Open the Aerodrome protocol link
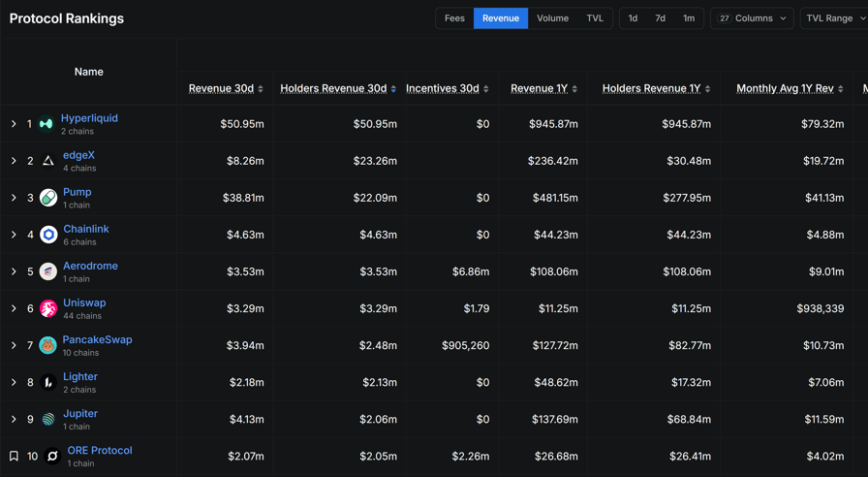 90,266
